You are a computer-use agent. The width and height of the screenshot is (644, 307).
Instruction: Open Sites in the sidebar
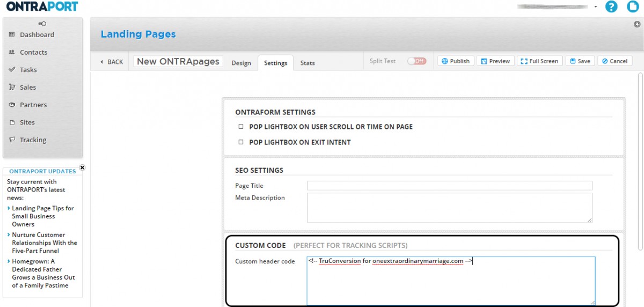27,122
